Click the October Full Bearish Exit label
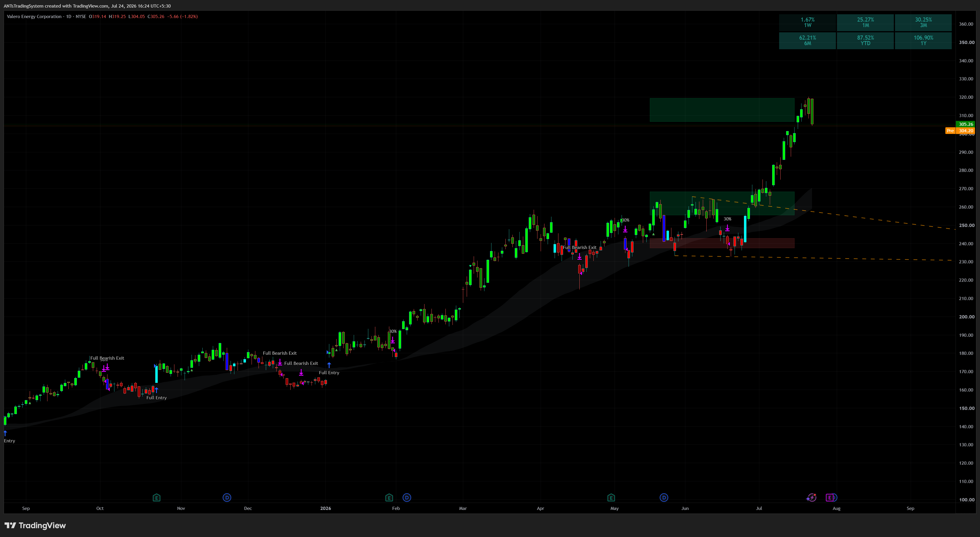Screen dimensions: 980x537 (107, 358)
